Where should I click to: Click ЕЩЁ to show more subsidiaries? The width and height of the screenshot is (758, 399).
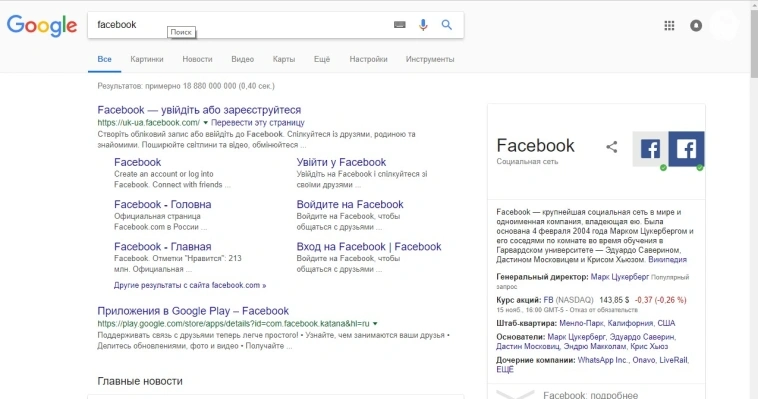pos(505,369)
